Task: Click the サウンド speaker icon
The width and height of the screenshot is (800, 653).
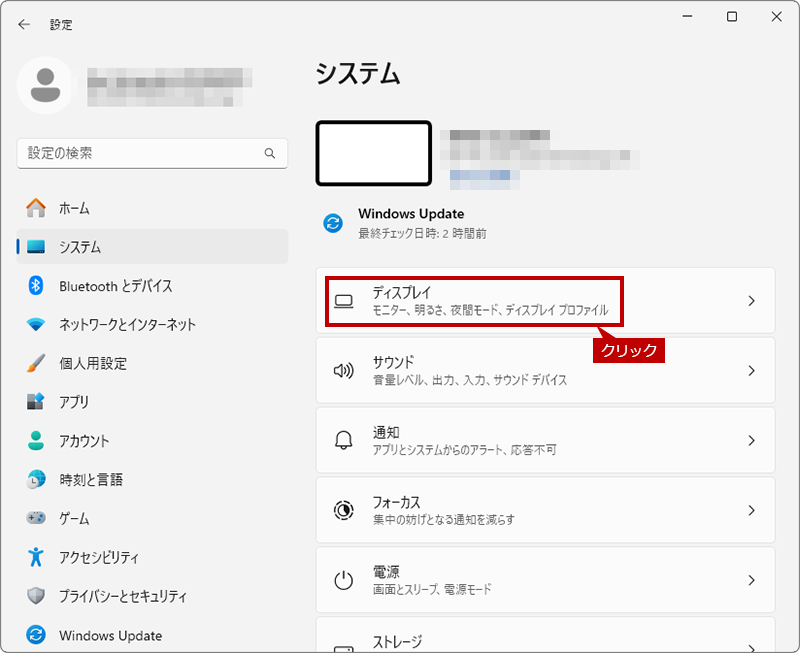Action: pyautogui.click(x=344, y=370)
